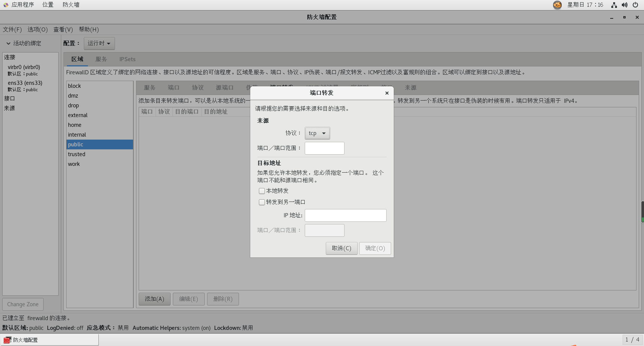Viewport: 644px width, 346px height.
Task: Focus the IP 地址 input field
Action: [x=345, y=215]
